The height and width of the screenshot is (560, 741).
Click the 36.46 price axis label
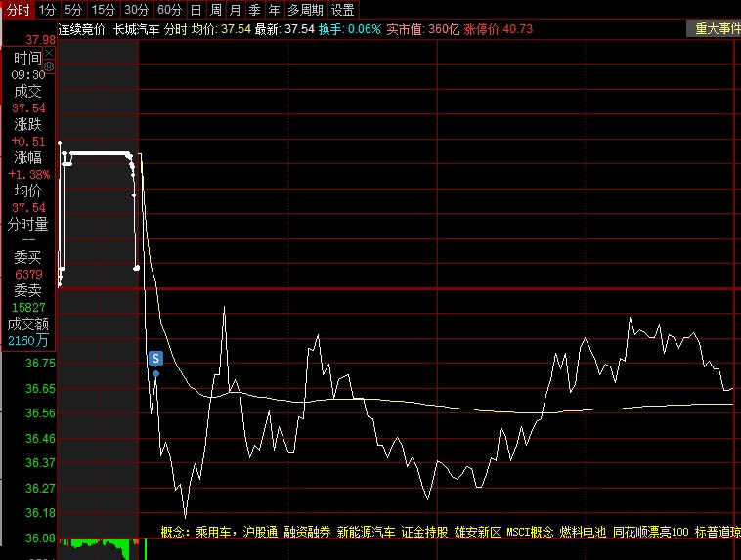tap(40, 438)
